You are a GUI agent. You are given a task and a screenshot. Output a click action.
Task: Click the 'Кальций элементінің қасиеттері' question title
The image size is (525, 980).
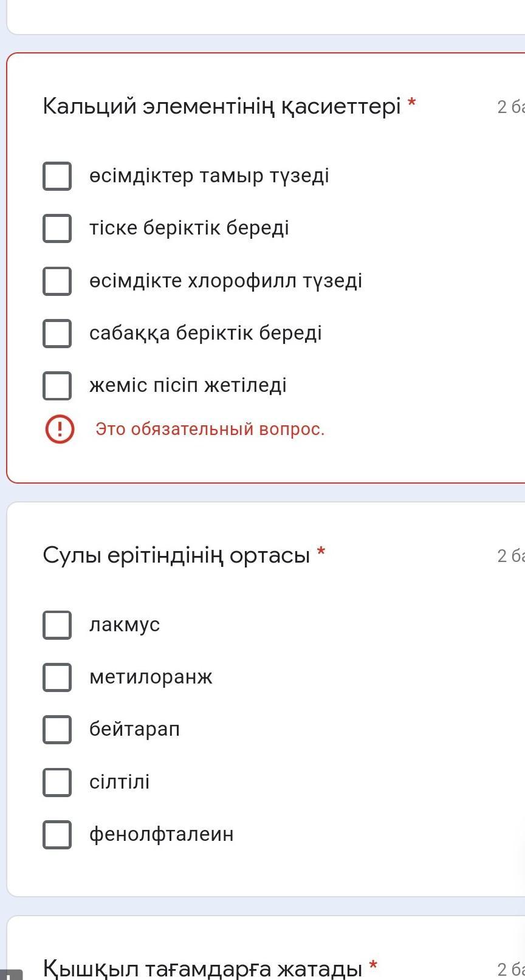pyautogui.click(x=221, y=106)
